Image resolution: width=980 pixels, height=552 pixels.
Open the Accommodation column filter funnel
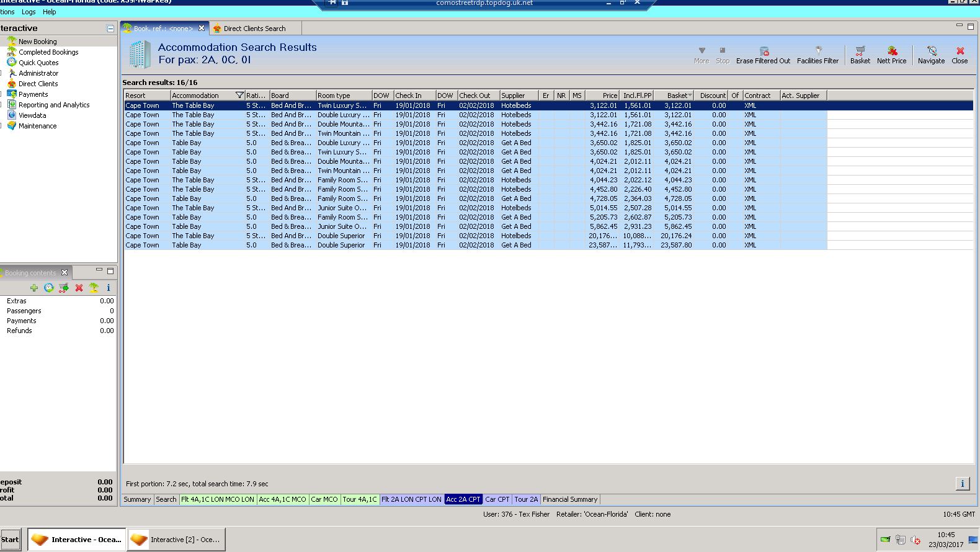point(239,96)
